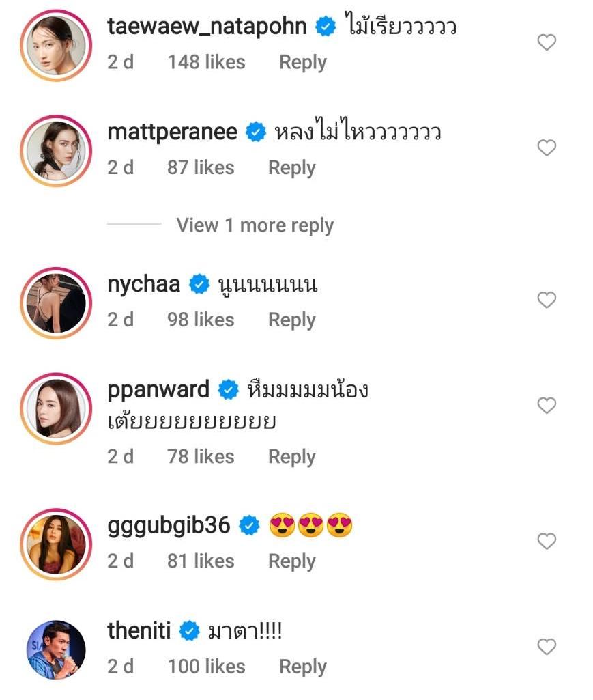Like the gggubgib36 emoji comment
This screenshot has height=700, width=593.
coord(547,542)
